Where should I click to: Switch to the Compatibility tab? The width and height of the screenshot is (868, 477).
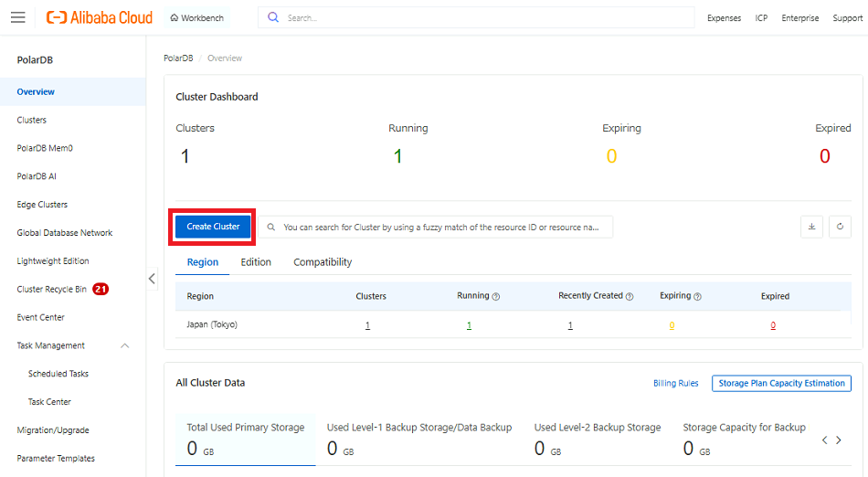click(x=323, y=262)
